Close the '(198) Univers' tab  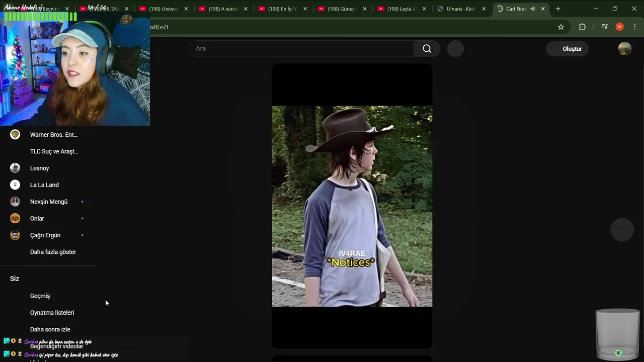tap(186, 9)
